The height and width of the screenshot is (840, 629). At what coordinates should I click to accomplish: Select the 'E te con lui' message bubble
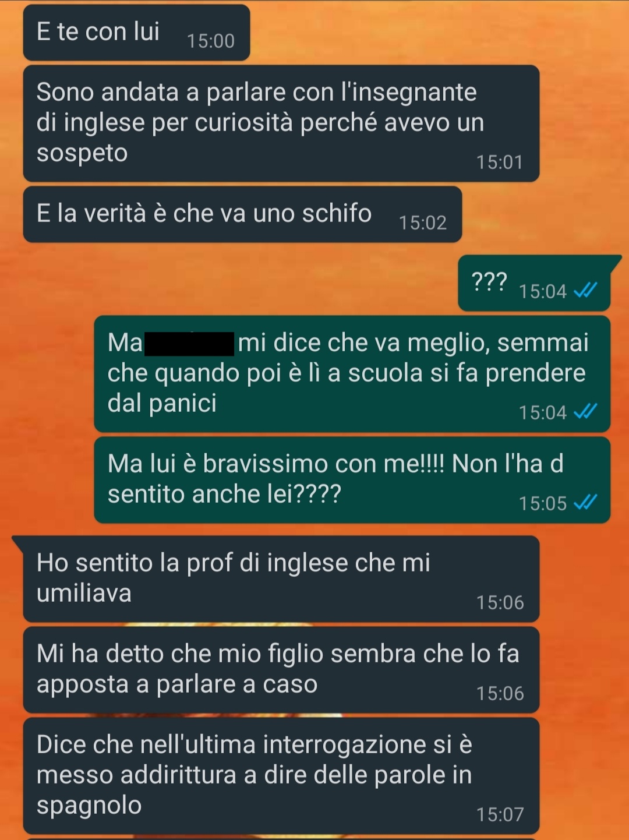[136, 33]
